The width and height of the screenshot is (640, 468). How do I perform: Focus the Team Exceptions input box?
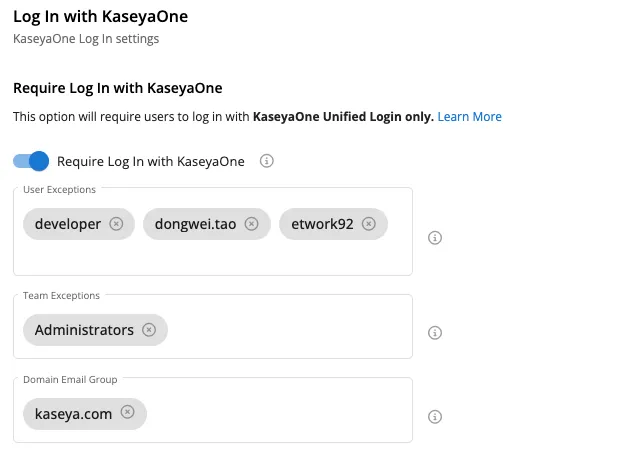(290, 330)
